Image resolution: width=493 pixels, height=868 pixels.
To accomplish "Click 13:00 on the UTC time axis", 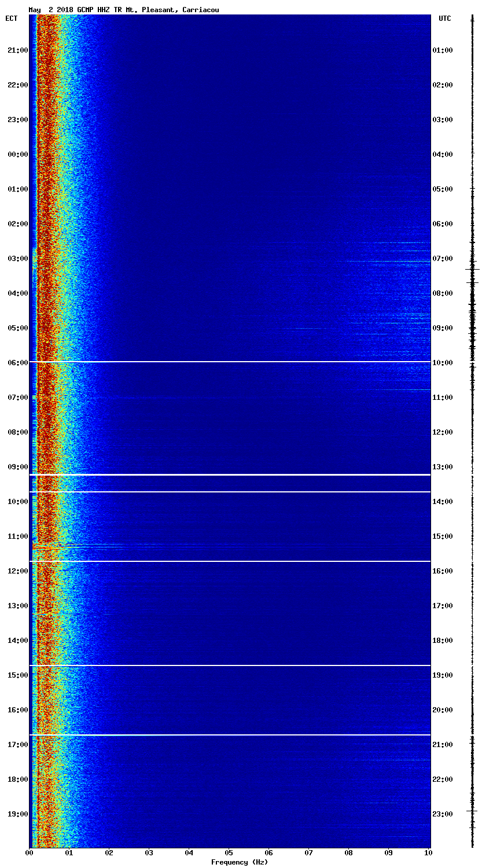I will [x=443, y=467].
